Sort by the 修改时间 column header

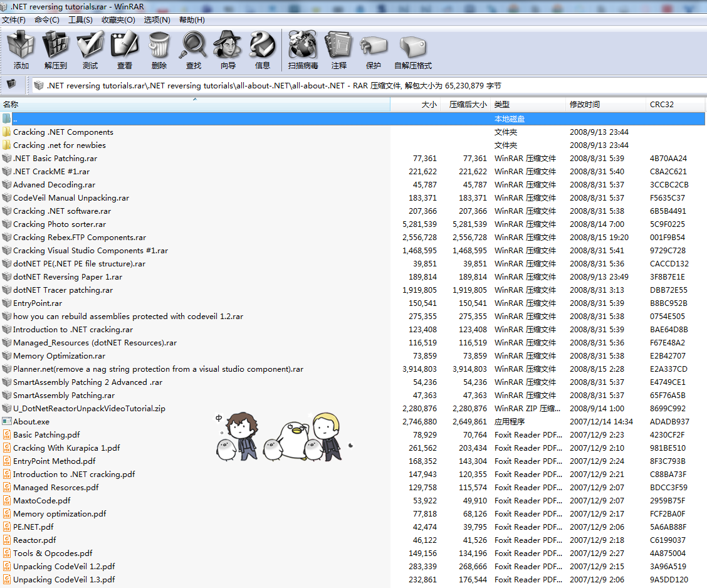coord(605,105)
